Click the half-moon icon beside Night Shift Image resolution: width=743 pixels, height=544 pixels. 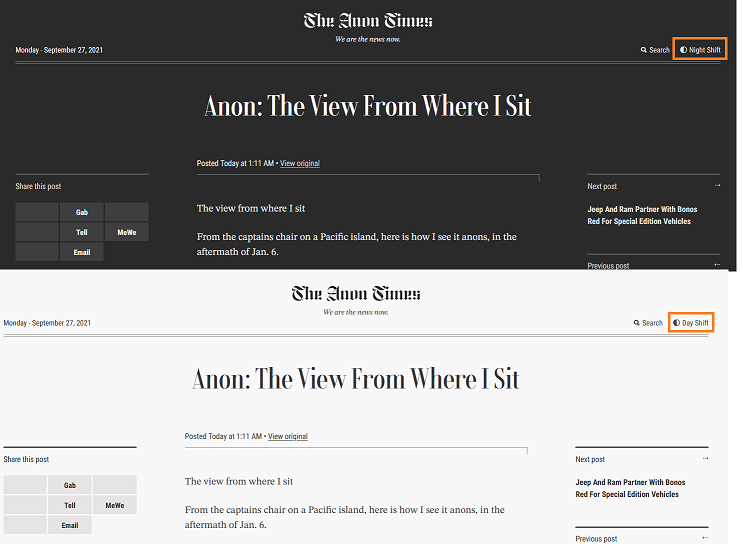coord(683,50)
